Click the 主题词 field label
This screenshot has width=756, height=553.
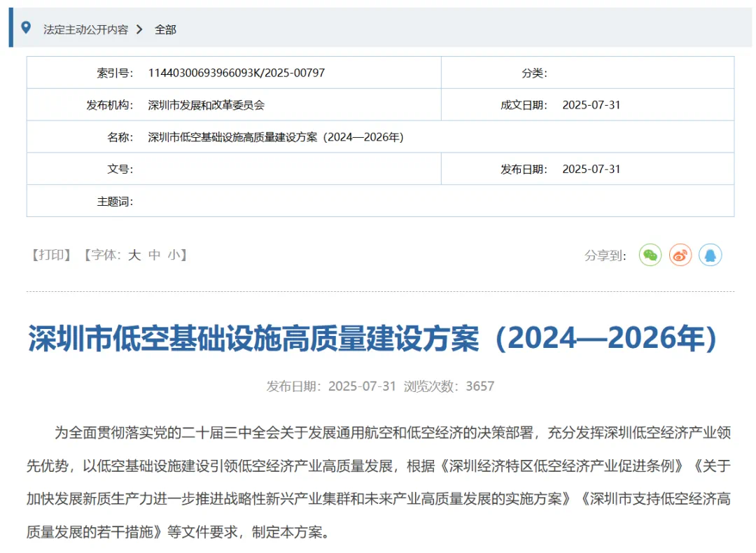115,202
